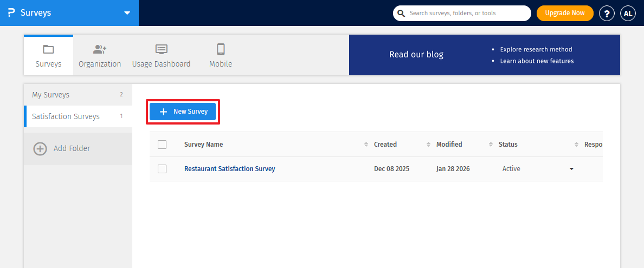Viewport: 644px width, 268px height.
Task: Click the Jan 28 2026 modified date
Action: pyautogui.click(x=453, y=169)
